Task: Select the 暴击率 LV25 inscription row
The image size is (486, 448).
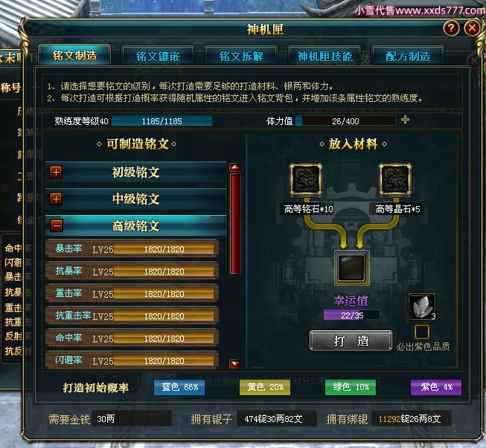Action: click(x=132, y=249)
